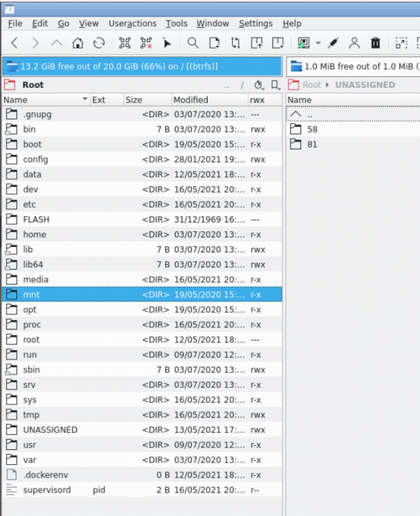Click the right panel 1.0 MiB media bar

353,67
